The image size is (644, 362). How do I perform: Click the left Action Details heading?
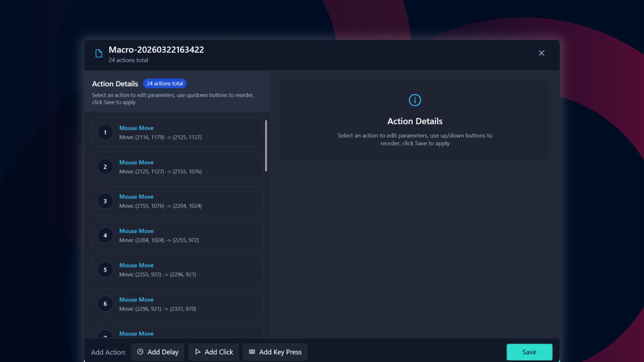tap(115, 84)
